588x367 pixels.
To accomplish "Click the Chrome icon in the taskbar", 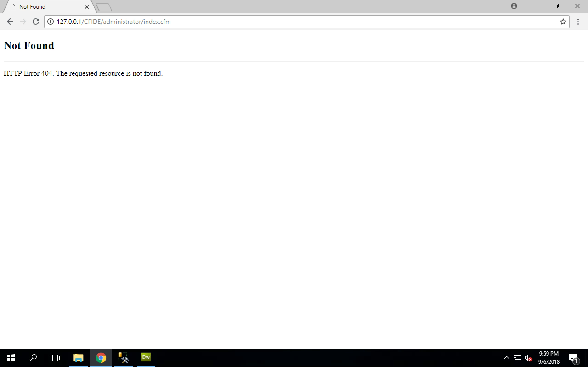I will pos(101,358).
